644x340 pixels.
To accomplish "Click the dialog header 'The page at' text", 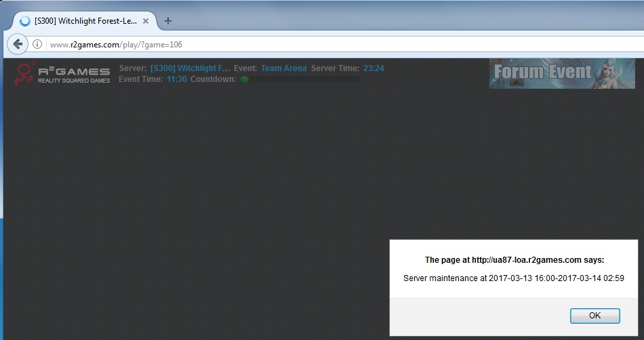I will point(514,259).
